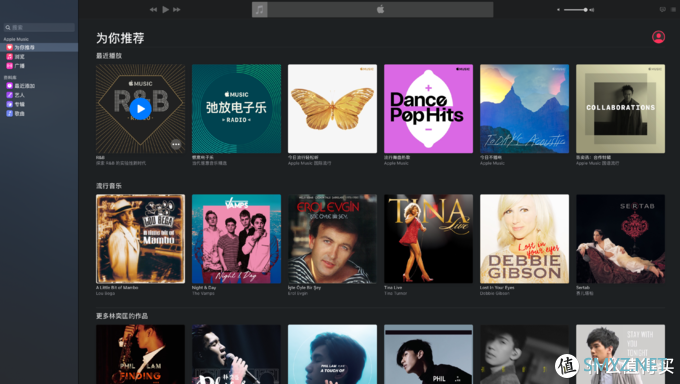Open the Dance Pop Hits playlist
The width and height of the screenshot is (680, 384).
pos(428,108)
